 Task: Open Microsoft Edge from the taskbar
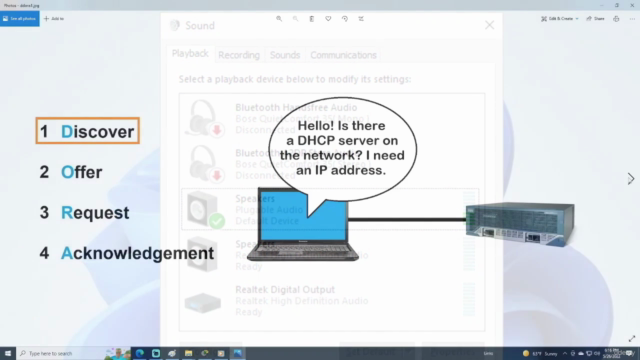point(140,353)
